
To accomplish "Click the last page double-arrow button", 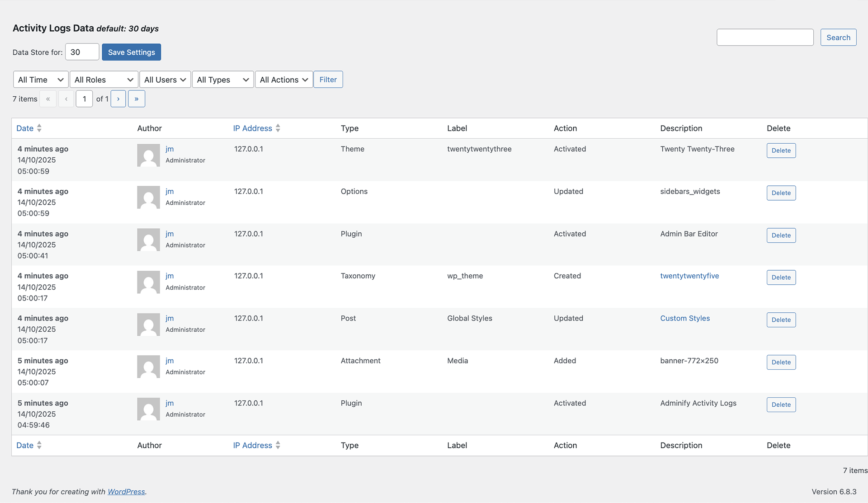I will pos(137,99).
